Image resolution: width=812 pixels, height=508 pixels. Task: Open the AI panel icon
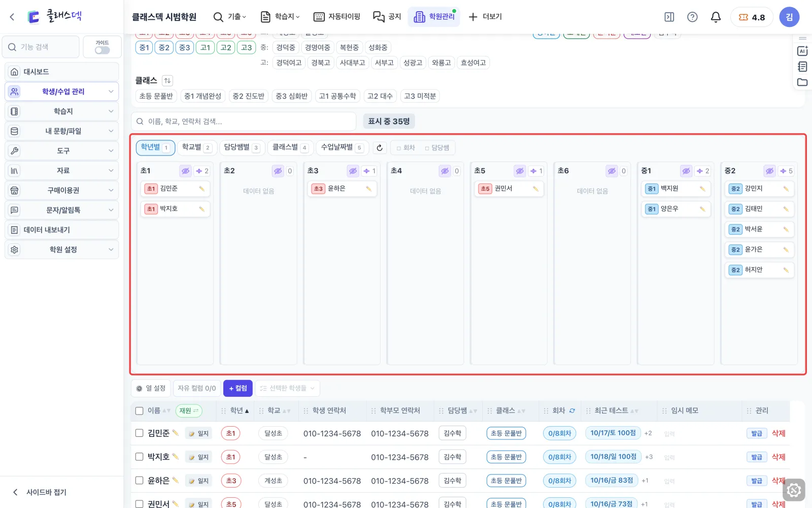802,51
